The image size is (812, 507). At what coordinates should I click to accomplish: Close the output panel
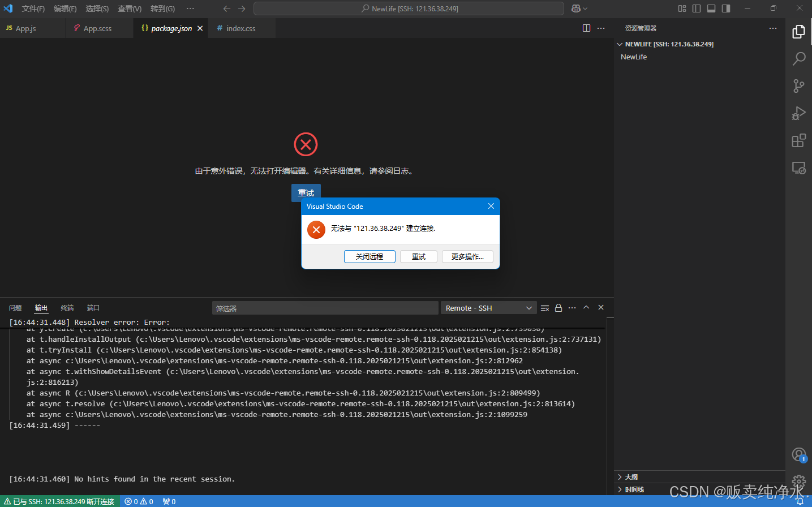coord(601,307)
